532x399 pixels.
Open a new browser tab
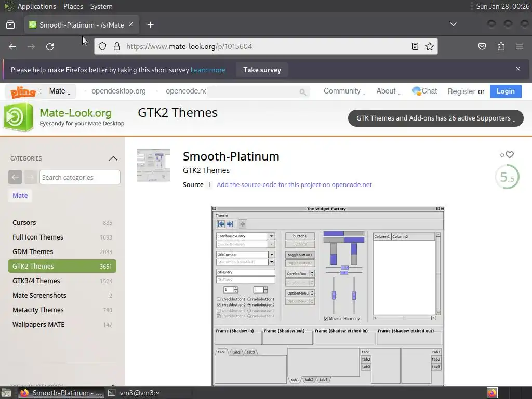(150, 25)
